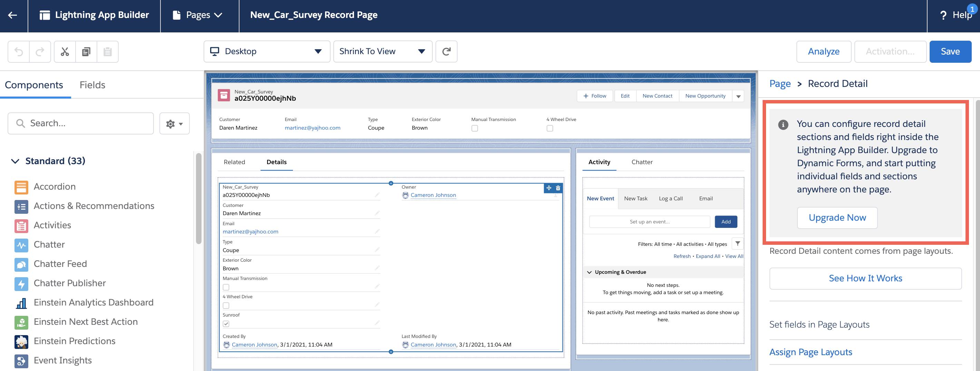Click the activity filter funnel icon
This screenshot has width=980, height=371.
pyautogui.click(x=738, y=244)
